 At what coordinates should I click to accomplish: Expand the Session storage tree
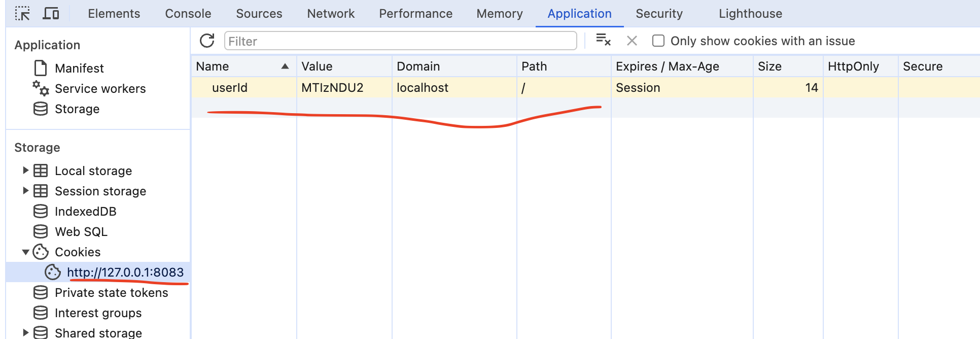coord(25,191)
